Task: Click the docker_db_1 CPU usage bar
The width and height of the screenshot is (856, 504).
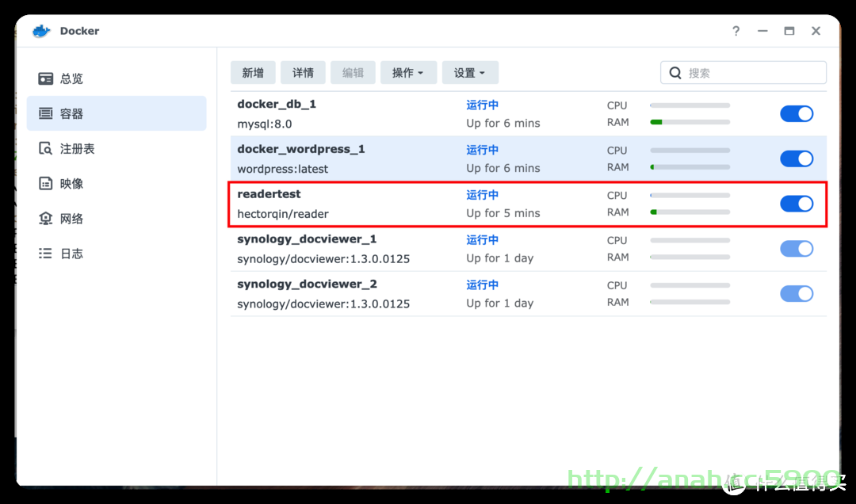Action: [x=690, y=105]
